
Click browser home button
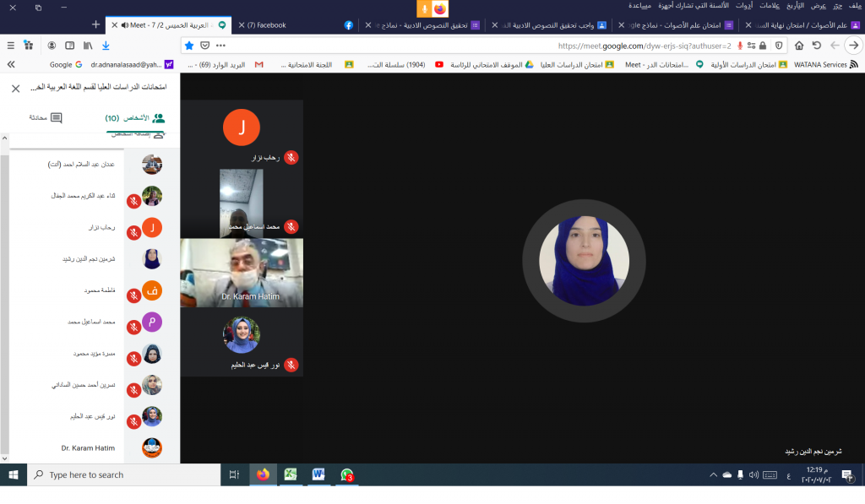pyautogui.click(x=798, y=46)
